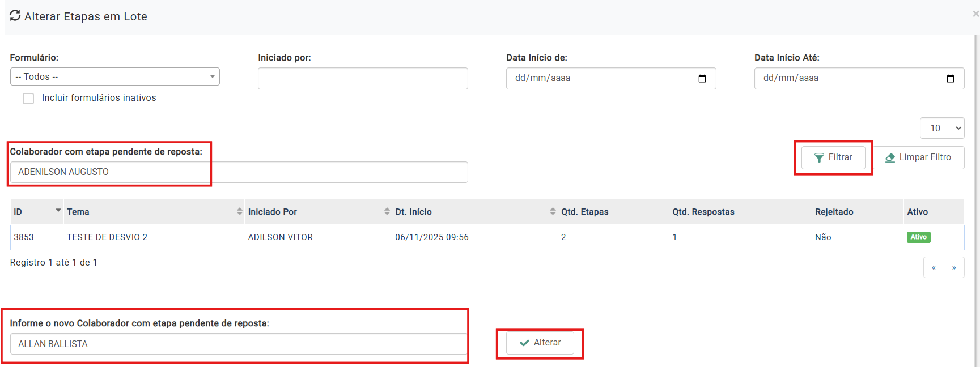Sort by Dt. Início column arrows

pos(552,211)
